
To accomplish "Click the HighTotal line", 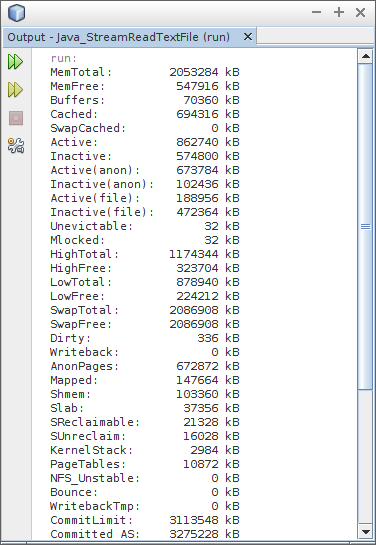I will point(145,254).
